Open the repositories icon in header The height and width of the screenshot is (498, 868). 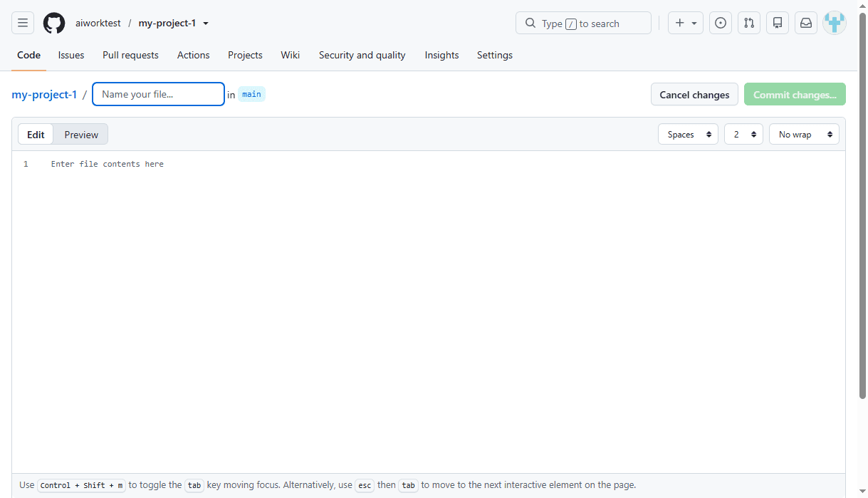pos(778,23)
